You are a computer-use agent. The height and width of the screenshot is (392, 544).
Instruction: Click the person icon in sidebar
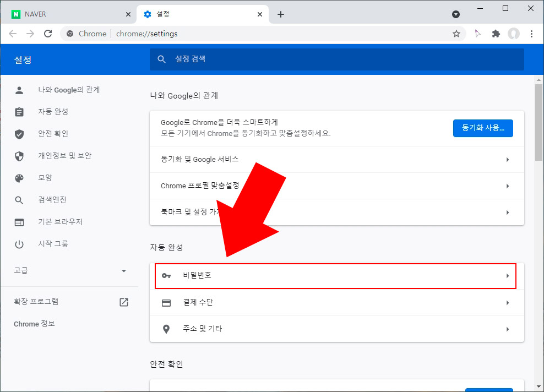tap(19, 90)
